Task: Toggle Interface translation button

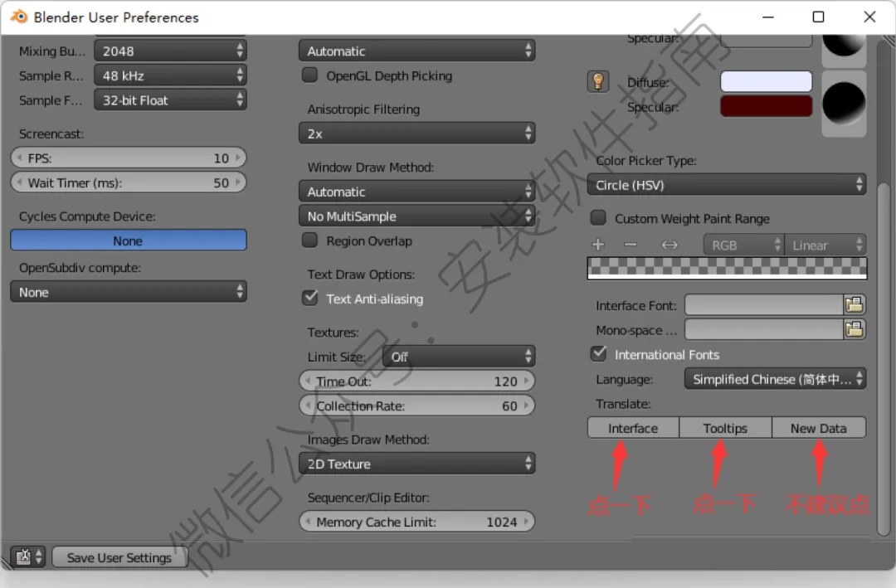Action: pos(633,428)
